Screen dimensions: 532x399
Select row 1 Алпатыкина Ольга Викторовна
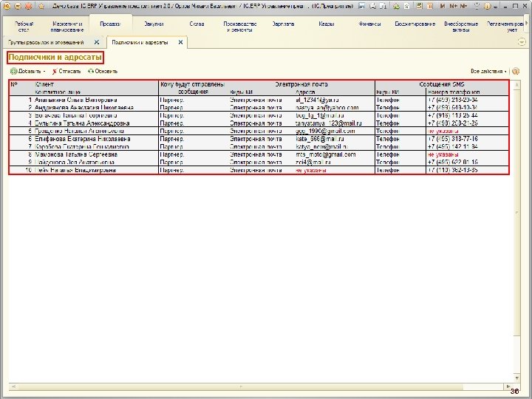[x=259, y=100]
